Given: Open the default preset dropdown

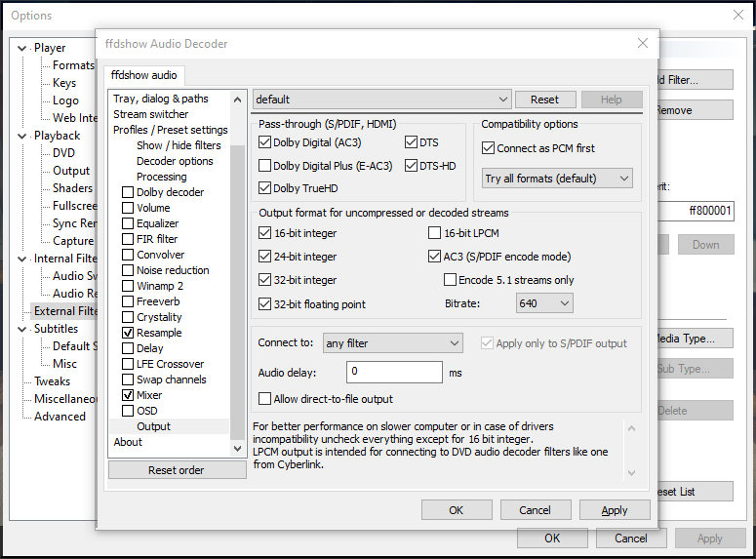Looking at the screenshot, I should (381, 100).
